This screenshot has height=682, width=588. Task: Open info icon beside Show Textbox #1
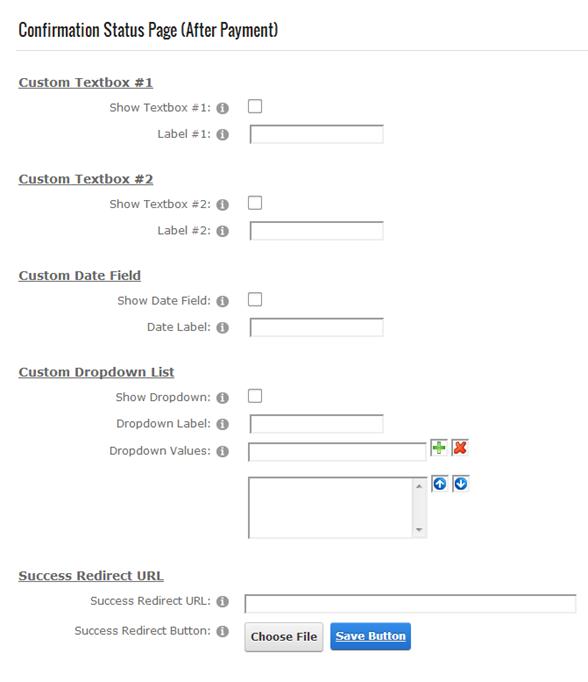(223, 108)
